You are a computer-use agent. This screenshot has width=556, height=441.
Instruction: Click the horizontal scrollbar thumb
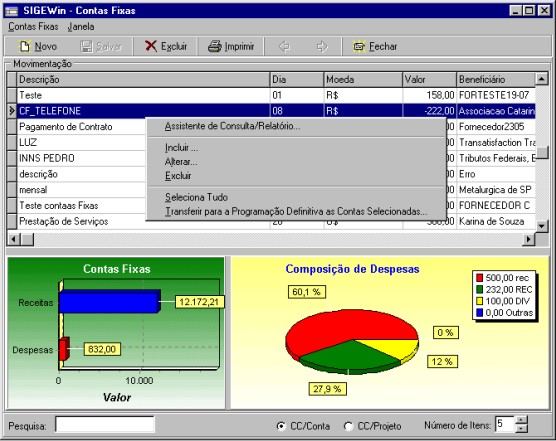click(x=27, y=239)
